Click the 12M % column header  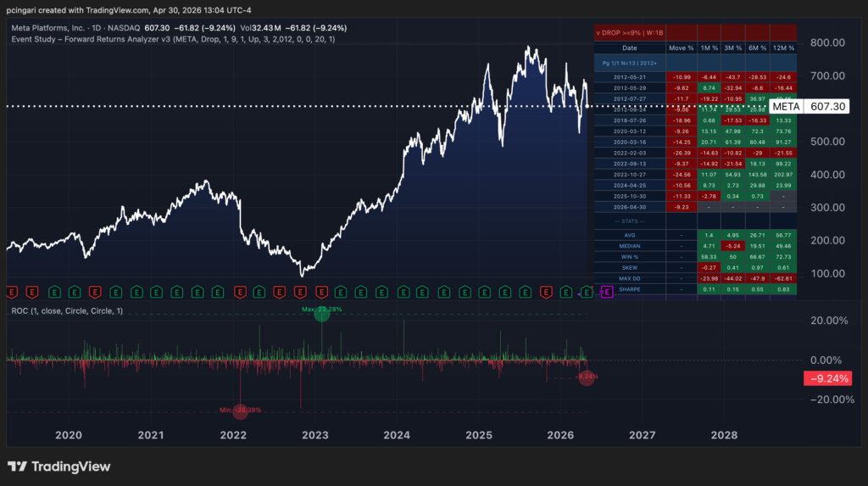pyautogui.click(x=783, y=48)
